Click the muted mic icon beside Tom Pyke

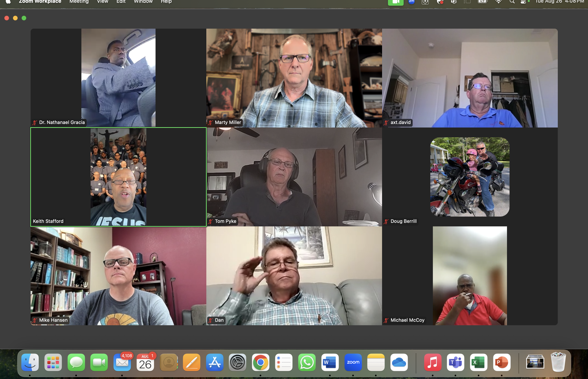[x=210, y=221]
